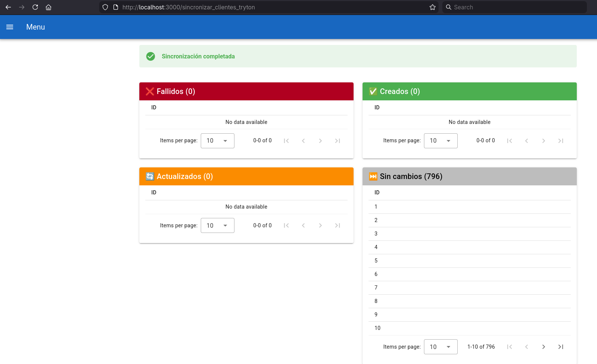Go to next page in Sin cambios table

(x=543, y=347)
